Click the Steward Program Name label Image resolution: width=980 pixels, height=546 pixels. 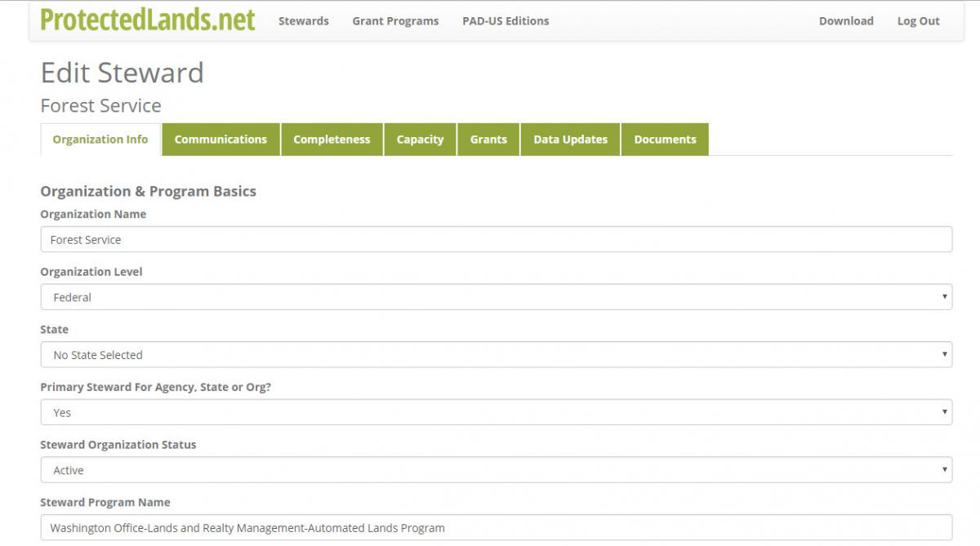[105, 503]
